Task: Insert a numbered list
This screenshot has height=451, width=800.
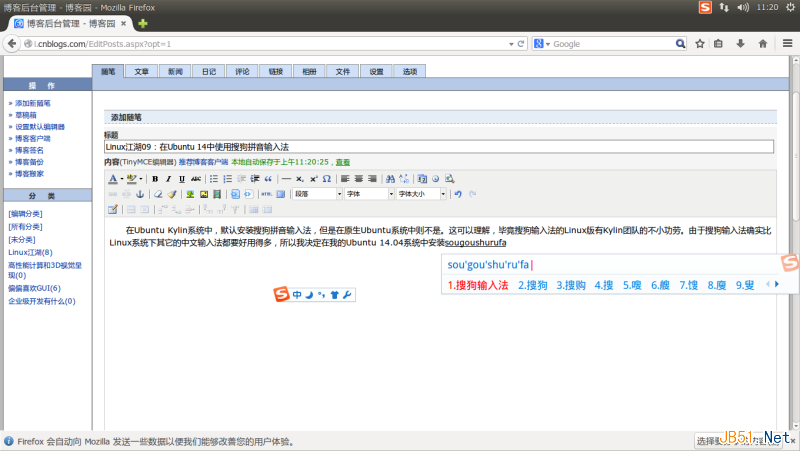Action: tap(228, 179)
